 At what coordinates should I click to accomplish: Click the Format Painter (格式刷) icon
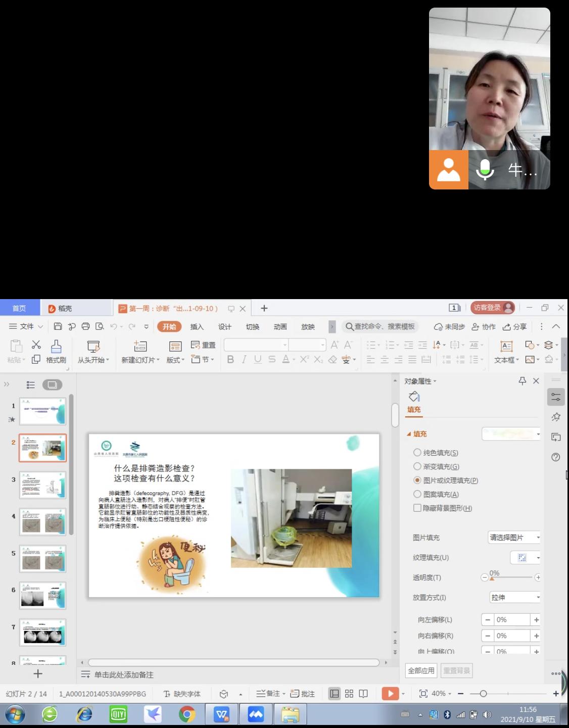point(56,347)
